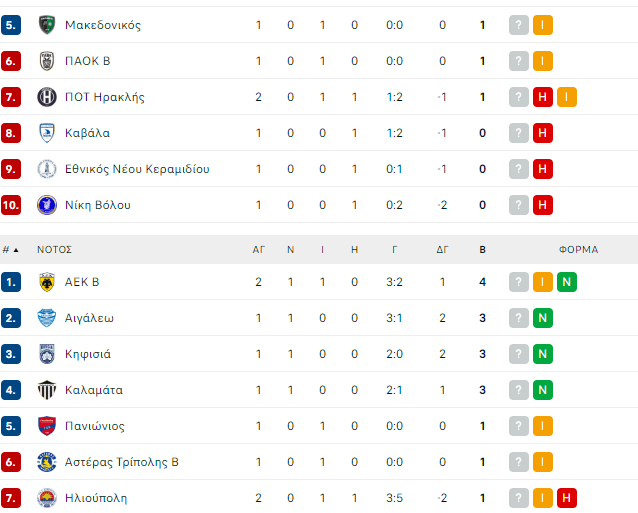Image resolution: width=638 pixels, height=513 pixels.
Task: Click the Ηλιούπολη team badge
Action: click(x=46, y=498)
